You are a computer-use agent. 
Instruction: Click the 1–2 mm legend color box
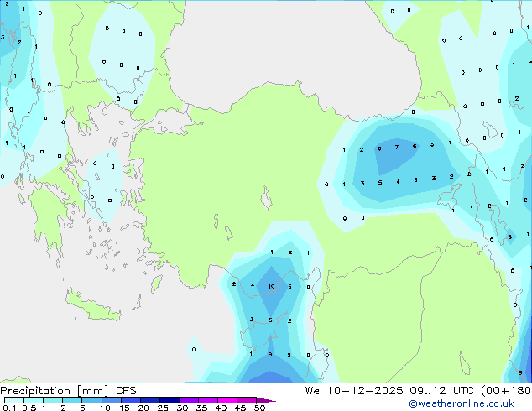53,400
